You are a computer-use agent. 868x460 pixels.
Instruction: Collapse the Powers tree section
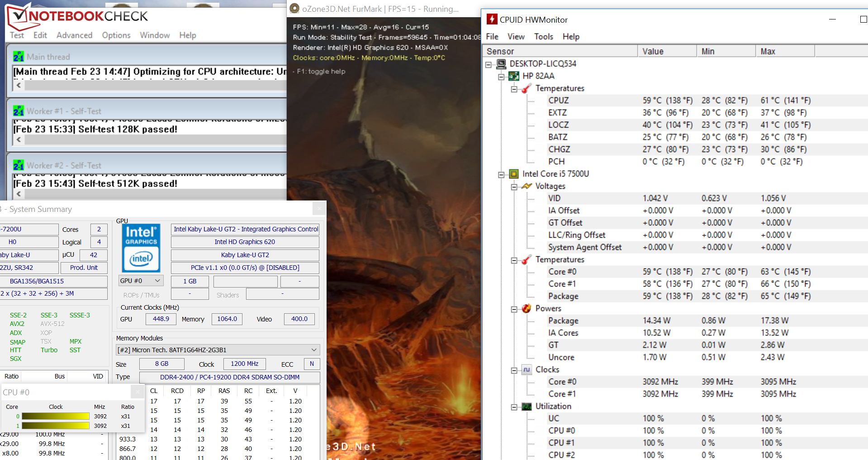tap(514, 309)
